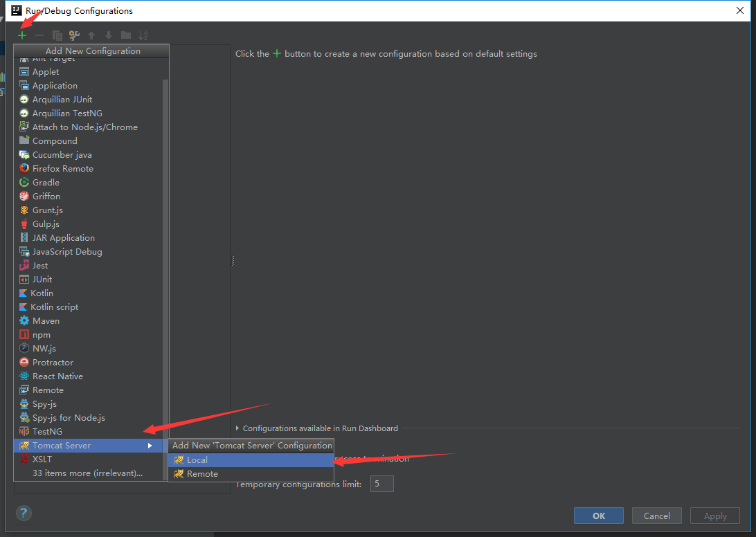The width and height of the screenshot is (756, 537).
Task: Click the React Native atom icon
Action: tap(24, 376)
